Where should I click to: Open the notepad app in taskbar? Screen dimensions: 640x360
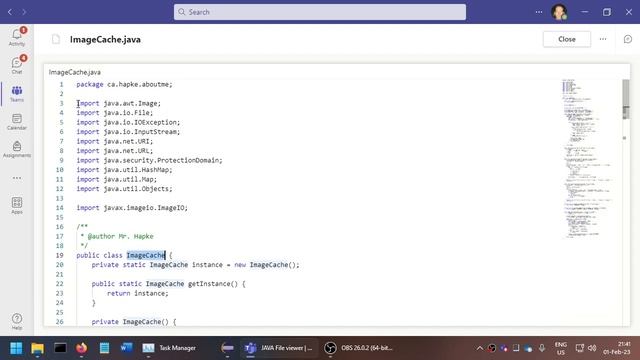104,348
